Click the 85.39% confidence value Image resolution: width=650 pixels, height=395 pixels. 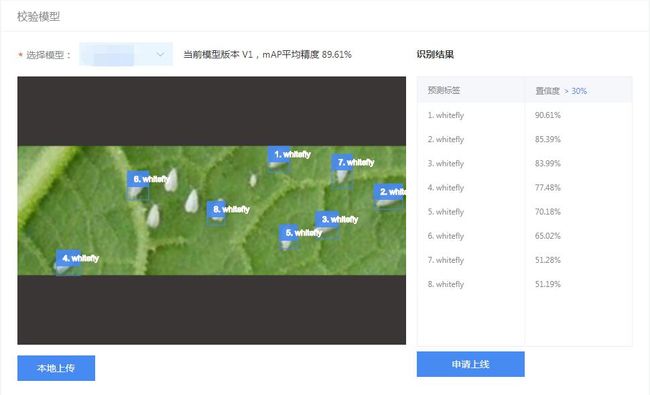pos(548,139)
